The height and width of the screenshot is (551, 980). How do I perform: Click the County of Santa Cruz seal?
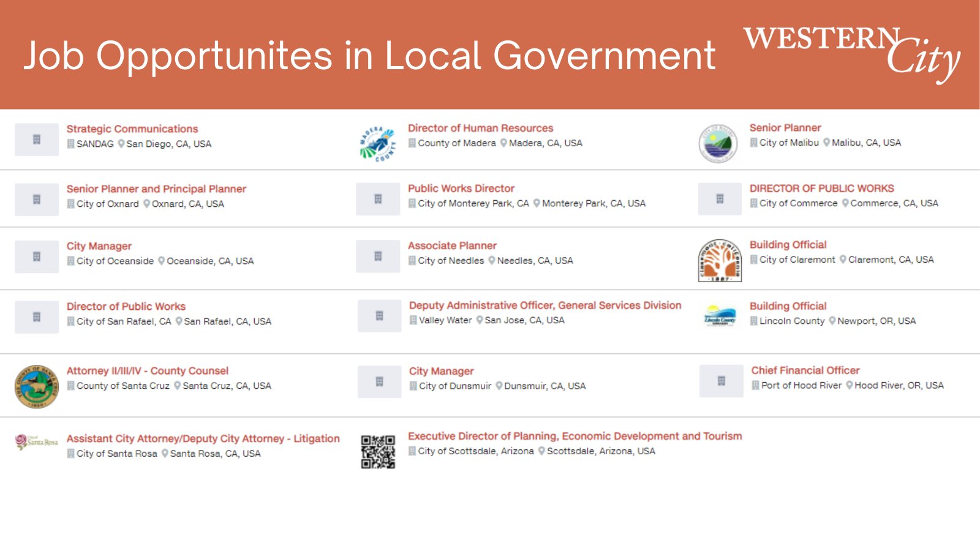[x=37, y=386]
